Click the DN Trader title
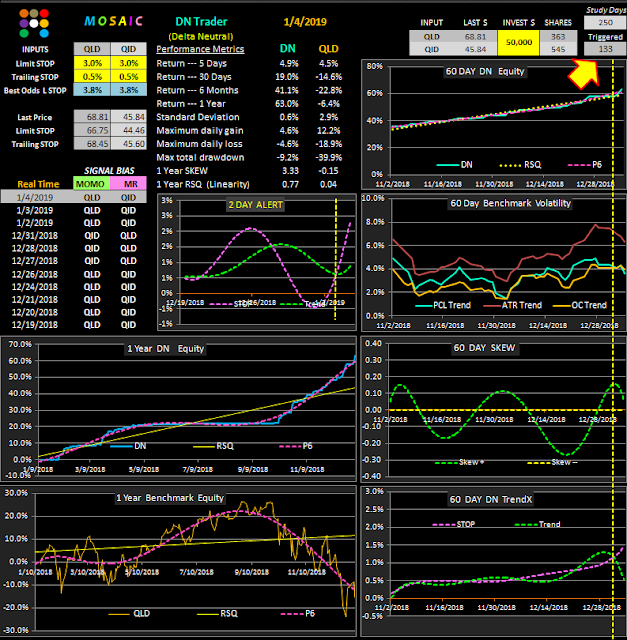This screenshot has width=627, height=640. click(201, 22)
